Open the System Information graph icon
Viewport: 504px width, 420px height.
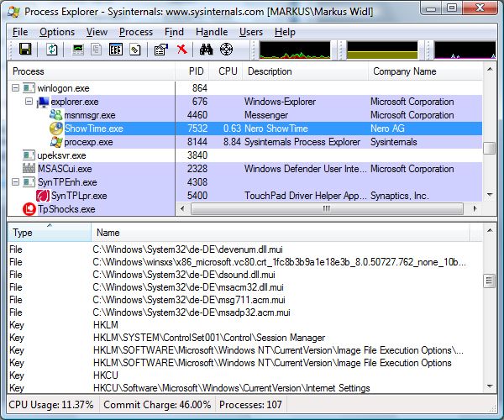[x=78, y=50]
